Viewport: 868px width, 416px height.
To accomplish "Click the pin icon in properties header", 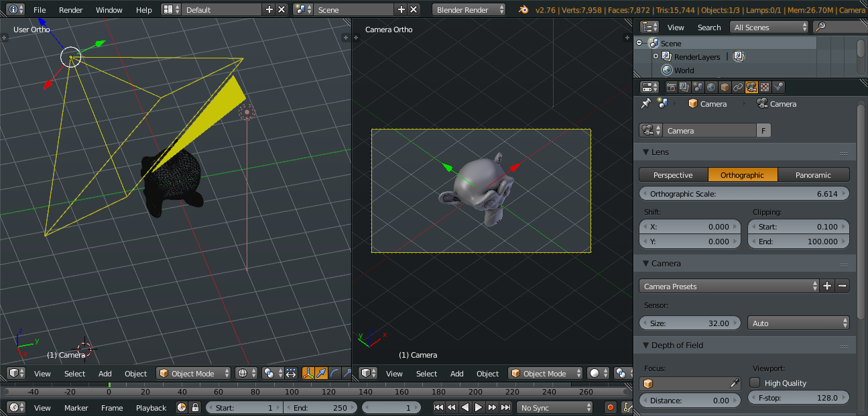I will [x=645, y=104].
